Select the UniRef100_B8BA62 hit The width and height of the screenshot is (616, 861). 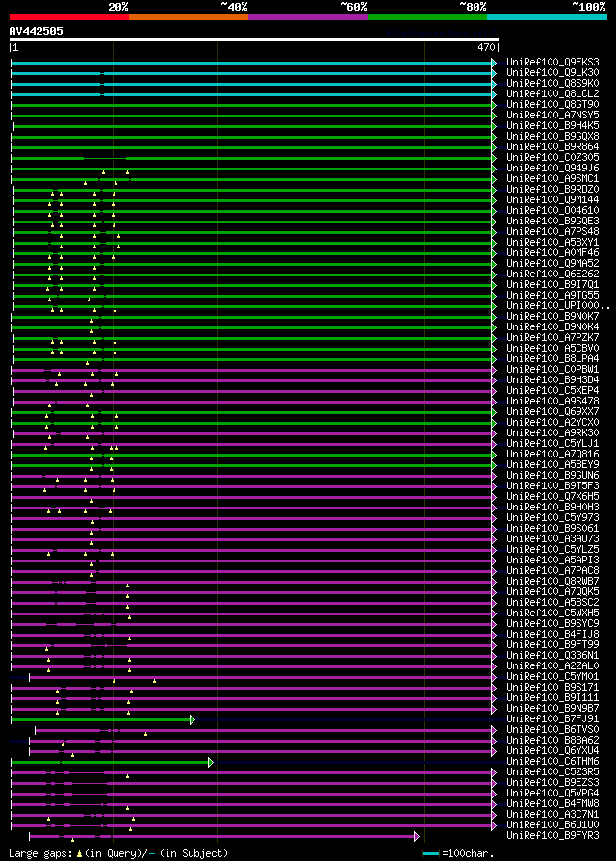pos(552,741)
